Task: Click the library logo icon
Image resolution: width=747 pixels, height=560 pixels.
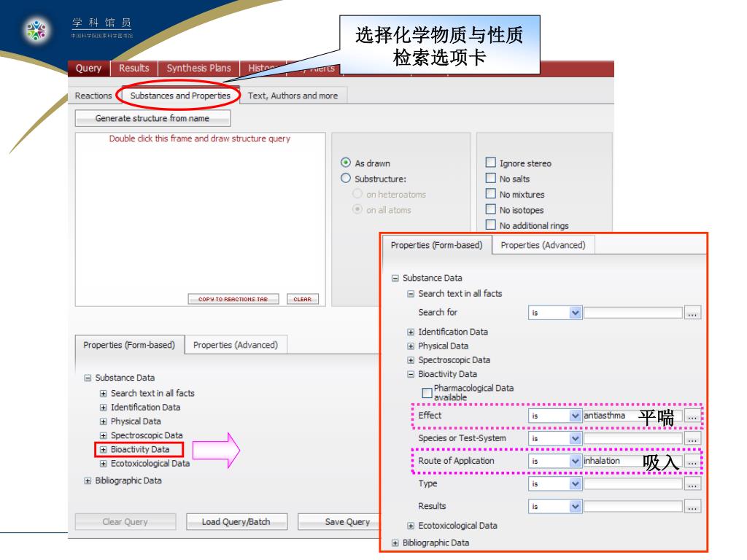Action: [36, 30]
